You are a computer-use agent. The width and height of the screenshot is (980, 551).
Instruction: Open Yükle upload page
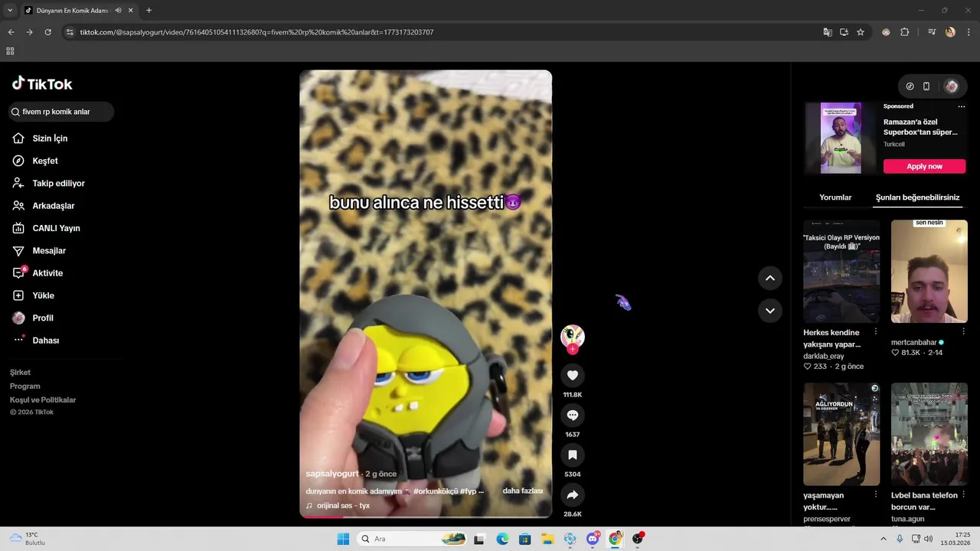pyautogui.click(x=43, y=295)
